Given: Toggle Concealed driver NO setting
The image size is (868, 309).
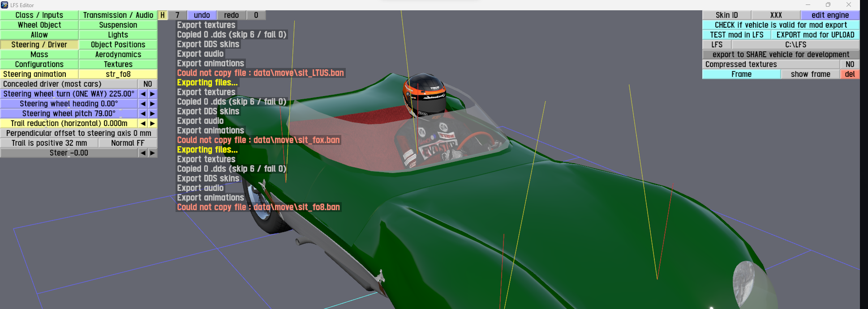Looking at the screenshot, I should pyautogui.click(x=148, y=84).
